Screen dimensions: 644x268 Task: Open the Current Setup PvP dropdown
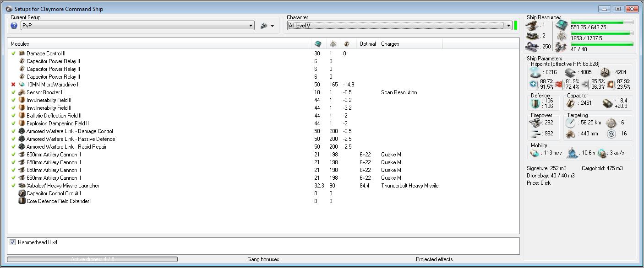tap(137, 26)
